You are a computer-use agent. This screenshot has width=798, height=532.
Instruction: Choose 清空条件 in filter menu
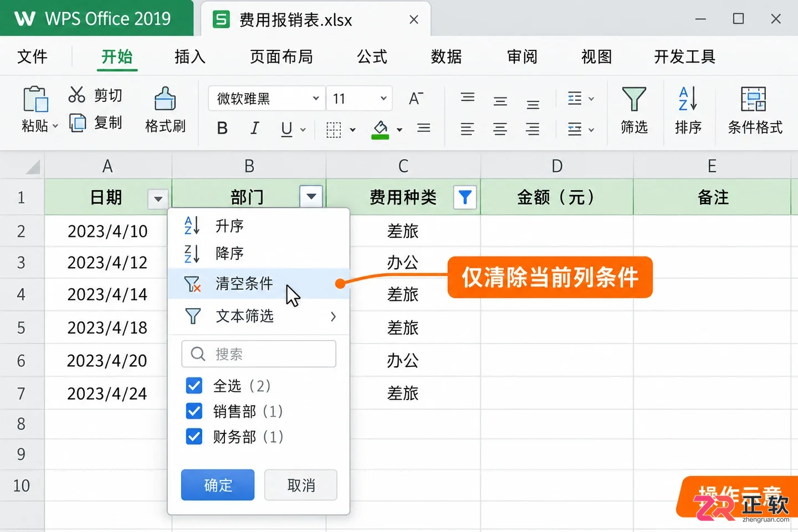click(x=259, y=284)
